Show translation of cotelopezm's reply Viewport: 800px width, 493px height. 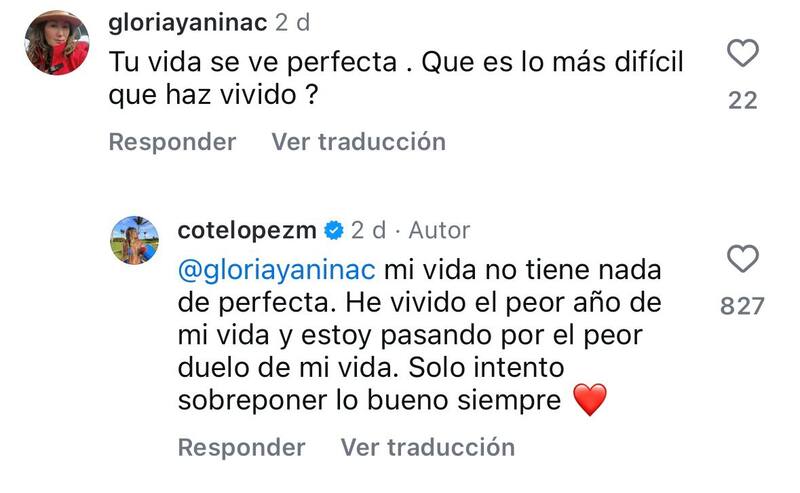tap(428, 446)
